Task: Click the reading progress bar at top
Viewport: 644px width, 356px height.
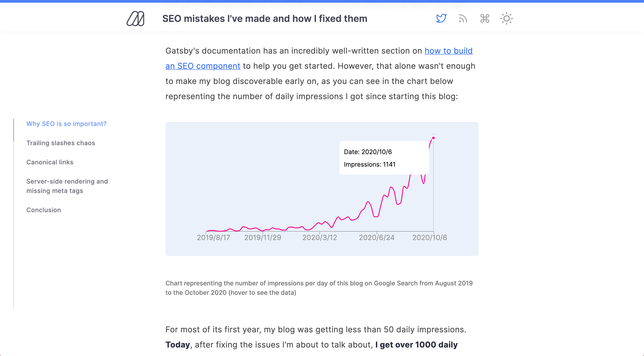Action: (322, 1)
